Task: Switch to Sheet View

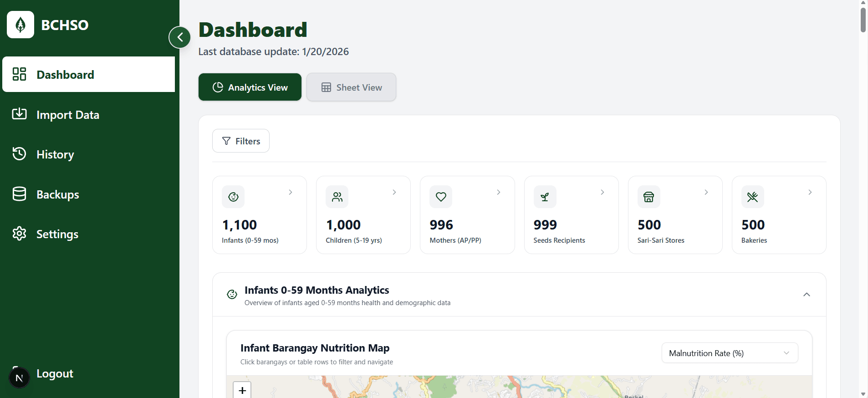Action: tap(351, 87)
